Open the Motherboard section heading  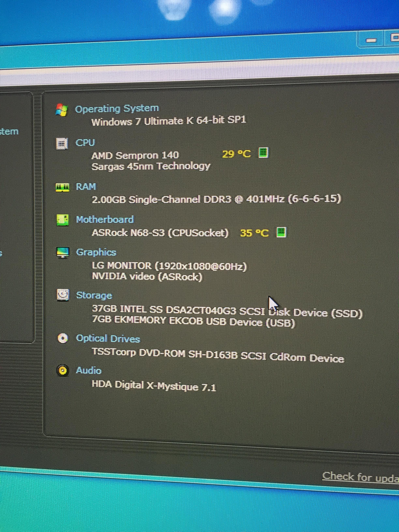pyautogui.click(x=105, y=219)
